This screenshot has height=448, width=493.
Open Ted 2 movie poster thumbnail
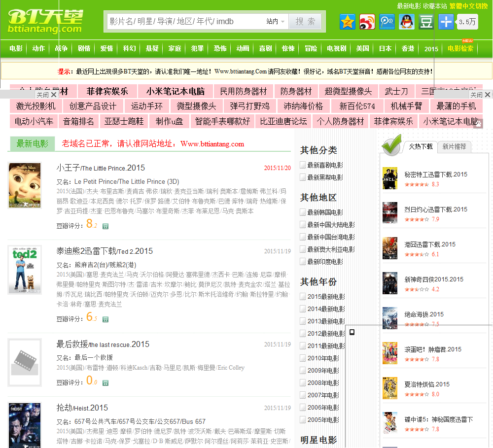25,270
